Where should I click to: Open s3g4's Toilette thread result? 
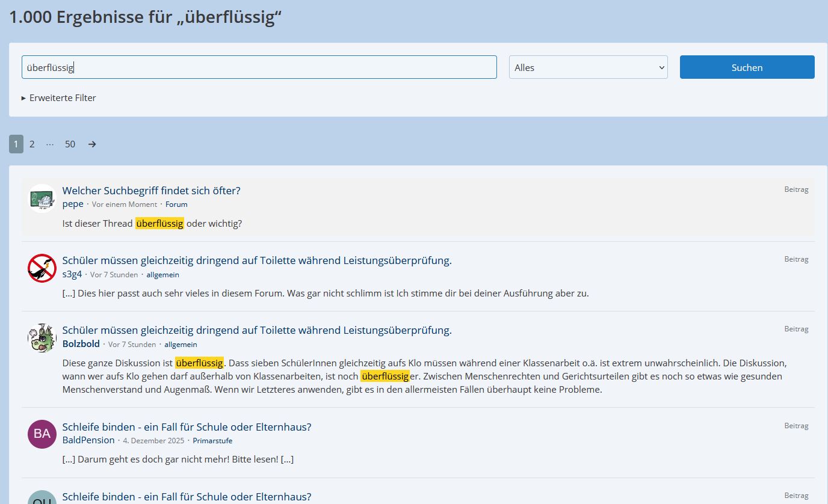point(257,260)
